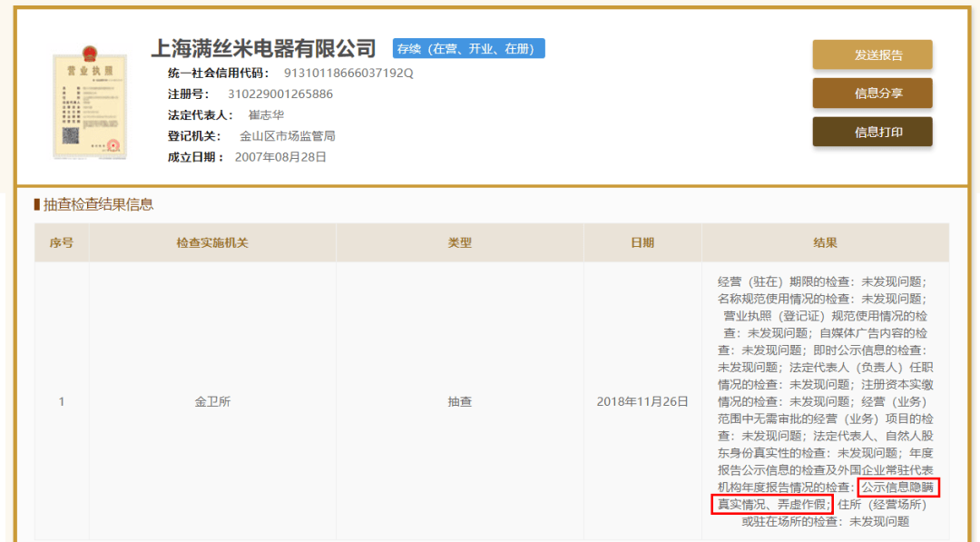Open the 营业执照 business license thumbnail
980x542 pixels.
(x=90, y=102)
